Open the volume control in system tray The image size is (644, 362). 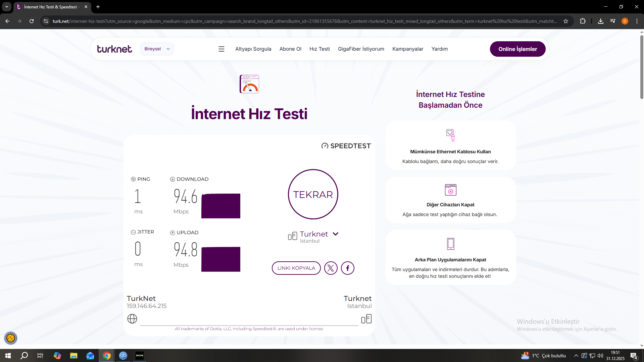(600, 356)
